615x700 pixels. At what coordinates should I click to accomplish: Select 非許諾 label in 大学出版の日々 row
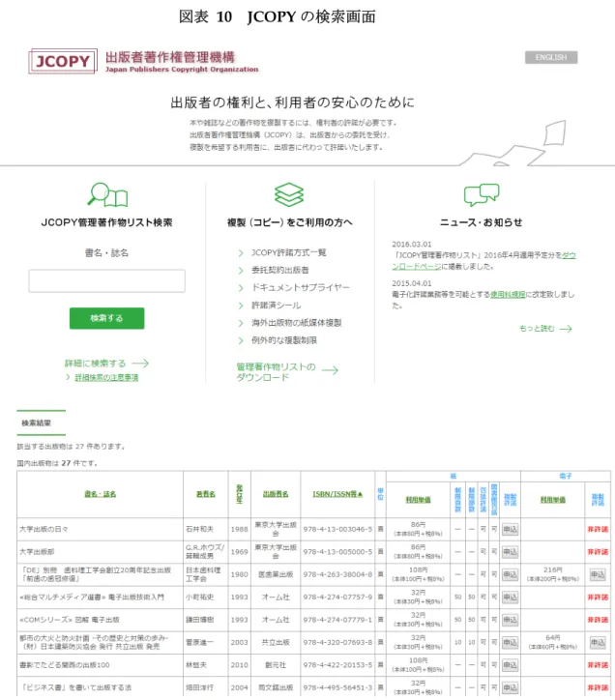[598, 530]
